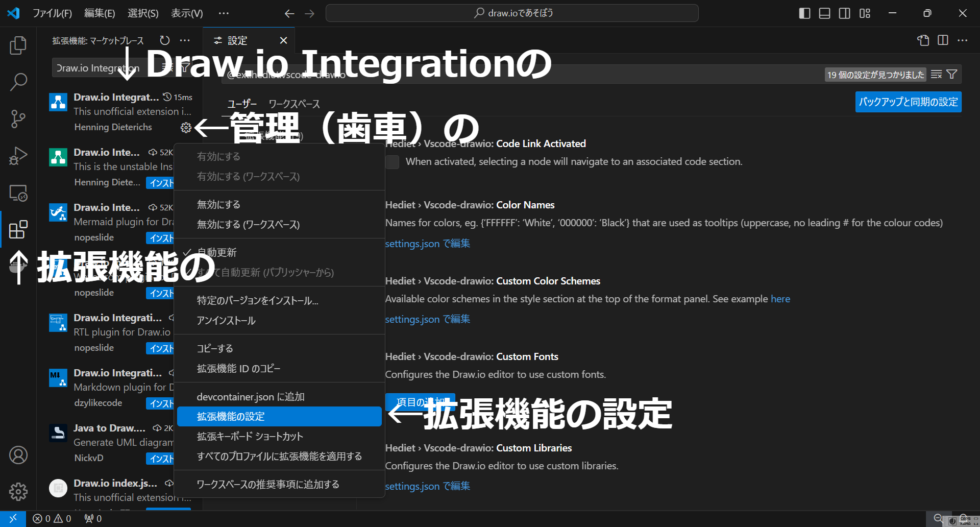Refresh the extensions list with the reload icon
Screen dimensions: 980x527
tap(164, 40)
